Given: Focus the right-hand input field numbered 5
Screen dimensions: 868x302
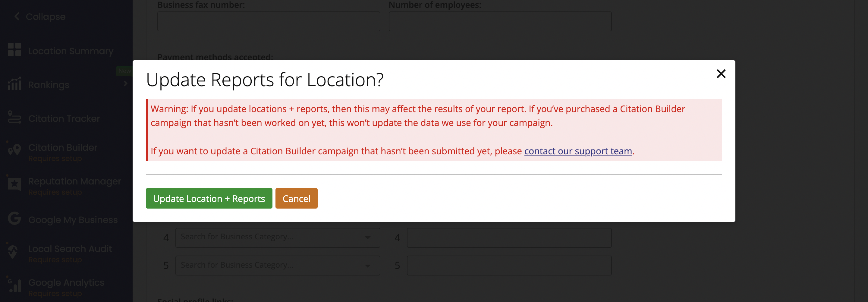Looking at the screenshot, I should pos(509,265).
